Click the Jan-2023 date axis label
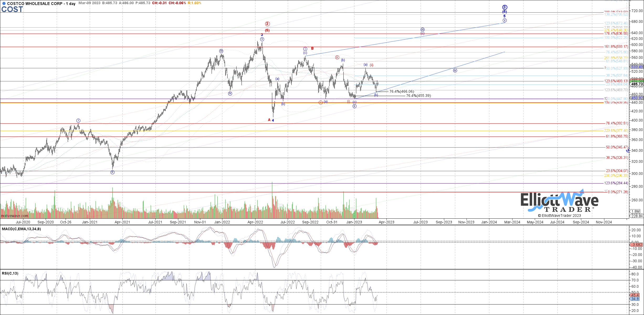 354,222
